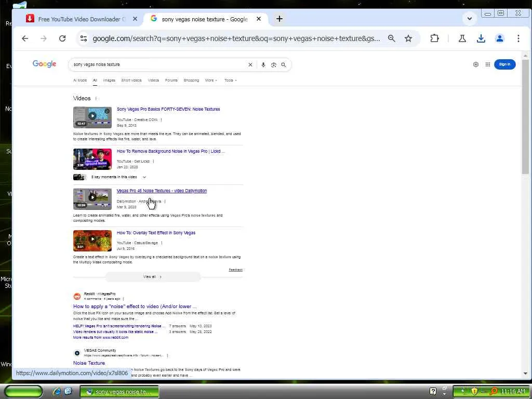Open Vegas Pro 46 Noise Textures Dailymotion link
Viewport: 532px width, 399px height.
162,191
